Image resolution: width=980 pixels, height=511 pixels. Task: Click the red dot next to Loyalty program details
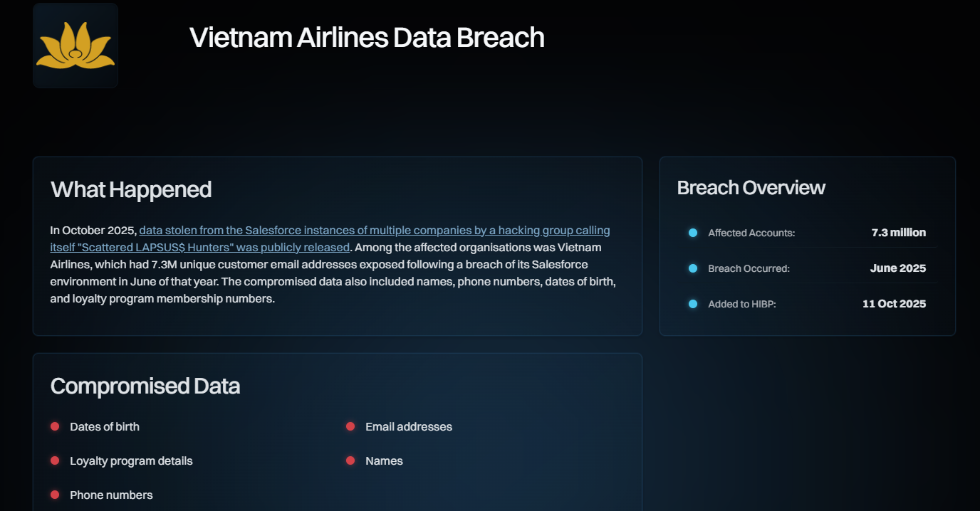[x=55, y=460]
